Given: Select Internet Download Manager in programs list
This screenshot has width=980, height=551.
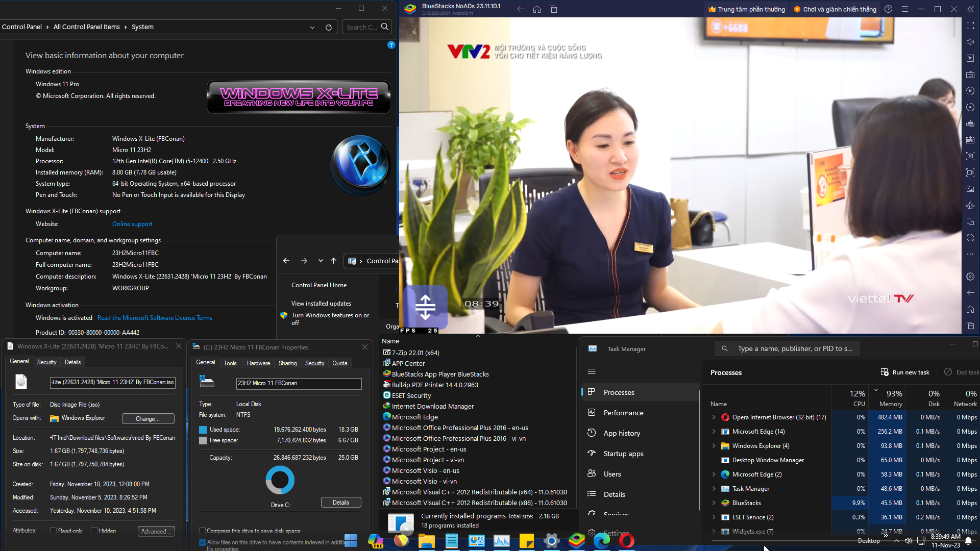Looking at the screenshot, I should click(433, 407).
